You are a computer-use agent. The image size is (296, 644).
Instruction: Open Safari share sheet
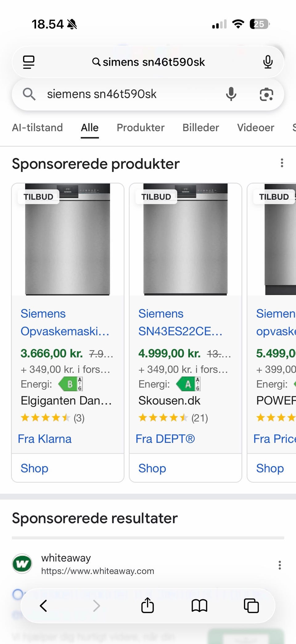coord(147,605)
